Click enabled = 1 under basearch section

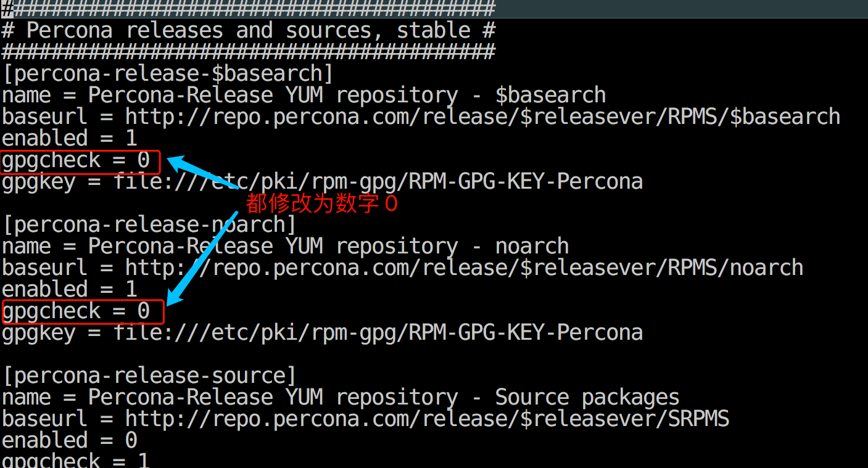[69, 138]
